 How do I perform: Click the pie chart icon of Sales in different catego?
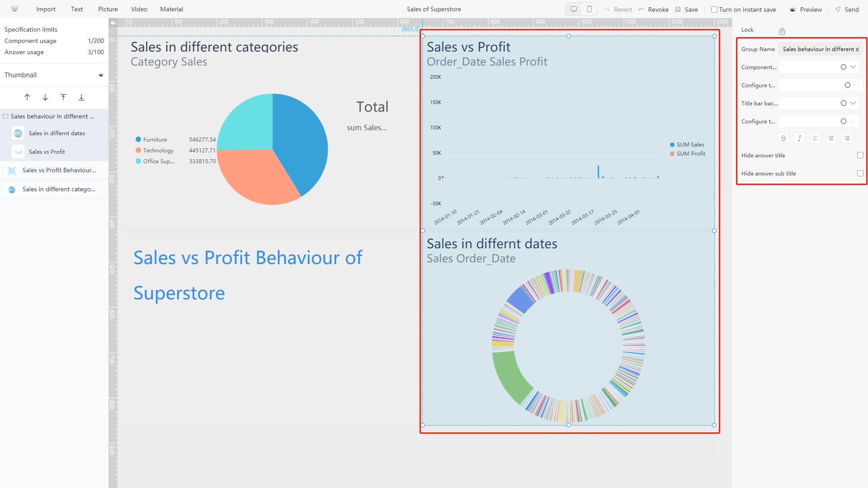click(12, 190)
